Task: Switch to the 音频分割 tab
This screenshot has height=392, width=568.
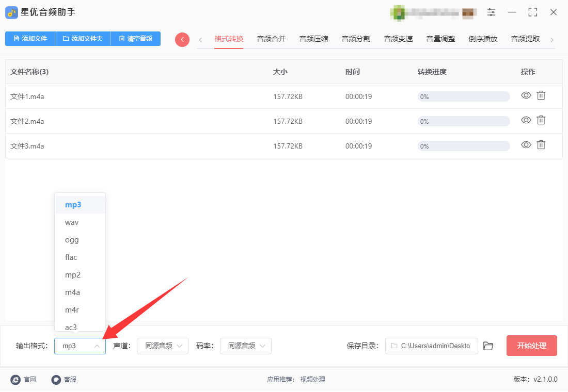Action: pyautogui.click(x=356, y=39)
